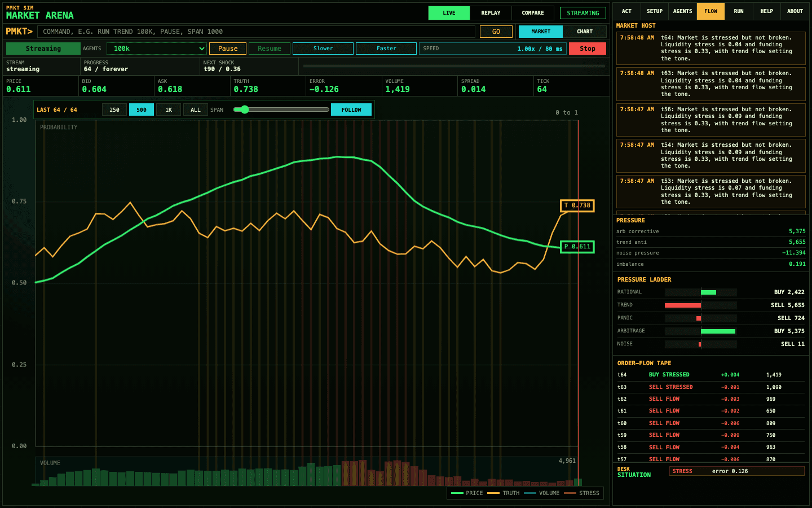Focus the PMKT command input field
Screen dimensions: 812x508
pos(256,32)
